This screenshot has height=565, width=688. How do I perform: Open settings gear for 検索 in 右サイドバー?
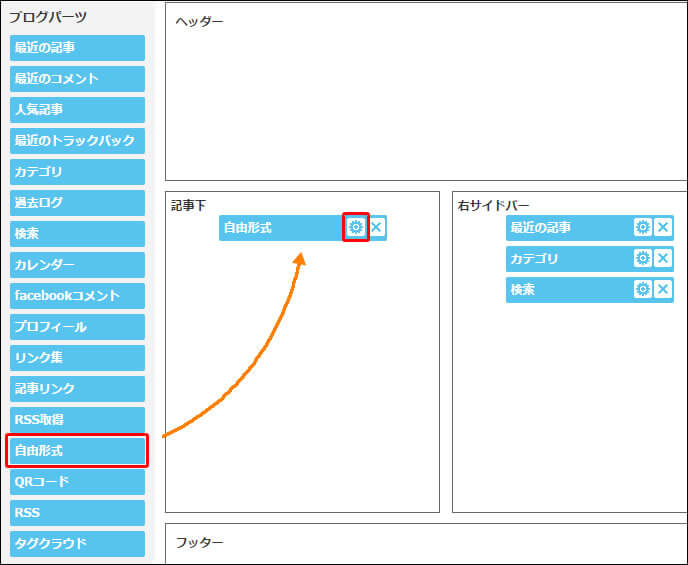tap(643, 289)
